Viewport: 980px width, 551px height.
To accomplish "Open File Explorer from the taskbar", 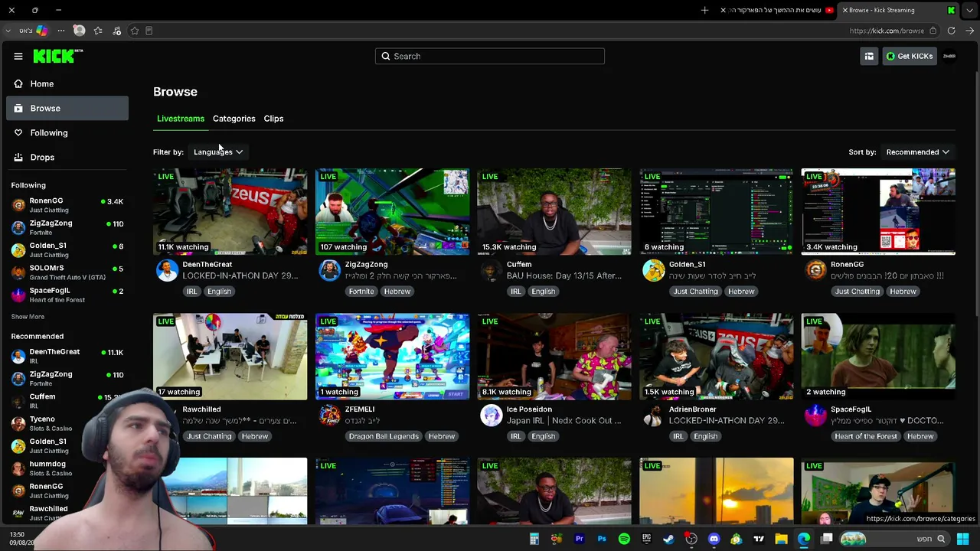I will pos(781,540).
